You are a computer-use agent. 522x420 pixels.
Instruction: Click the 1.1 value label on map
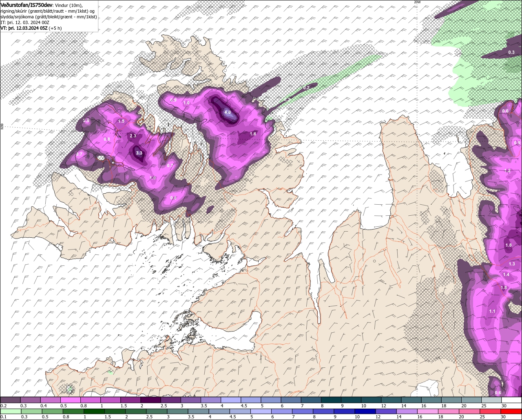(x=492, y=311)
